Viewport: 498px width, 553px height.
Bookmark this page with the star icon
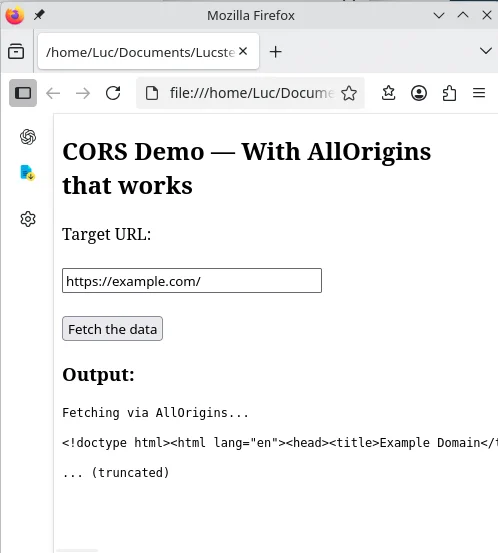[349, 93]
